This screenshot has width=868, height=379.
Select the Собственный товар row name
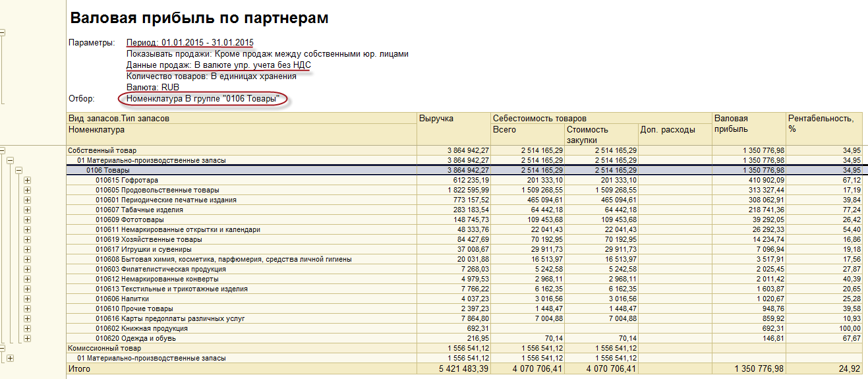click(x=103, y=150)
